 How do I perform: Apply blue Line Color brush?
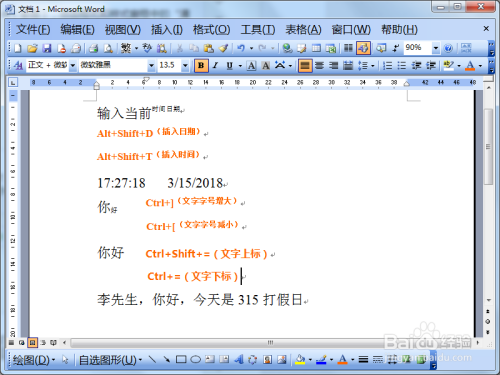pos(321,359)
